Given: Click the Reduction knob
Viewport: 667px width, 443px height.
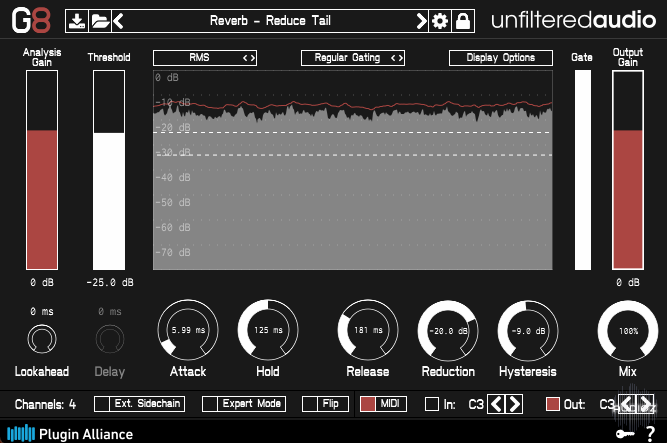Looking at the screenshot, I should (x=448, y=330).
